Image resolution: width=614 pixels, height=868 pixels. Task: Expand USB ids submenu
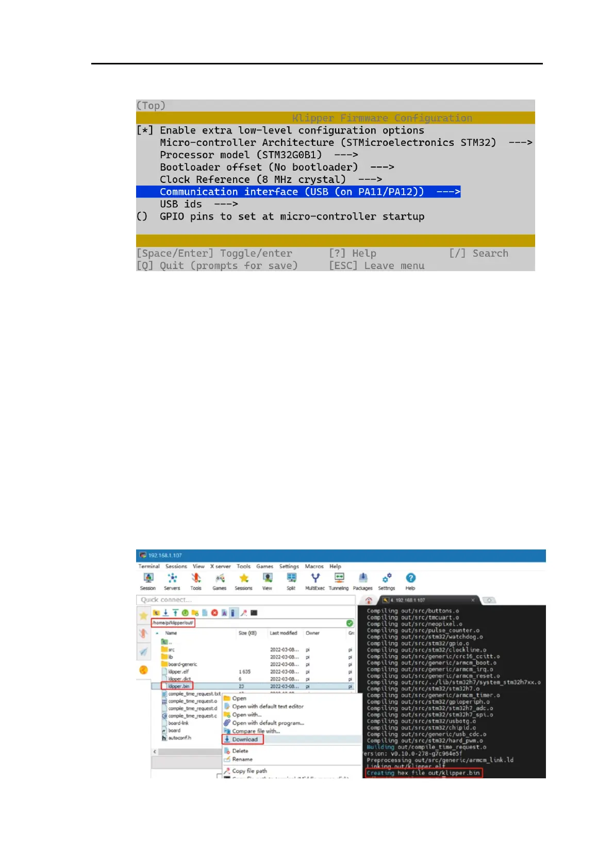tap(199, 204)
